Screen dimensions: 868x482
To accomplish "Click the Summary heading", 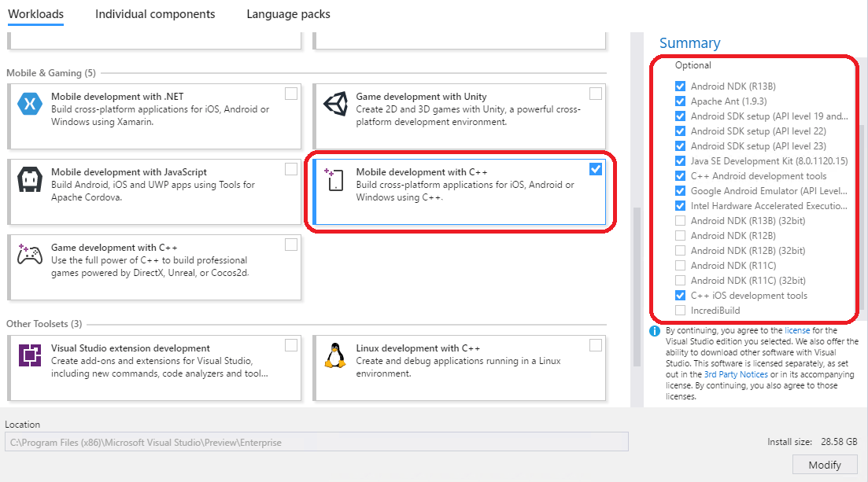I will pos(689,43).
